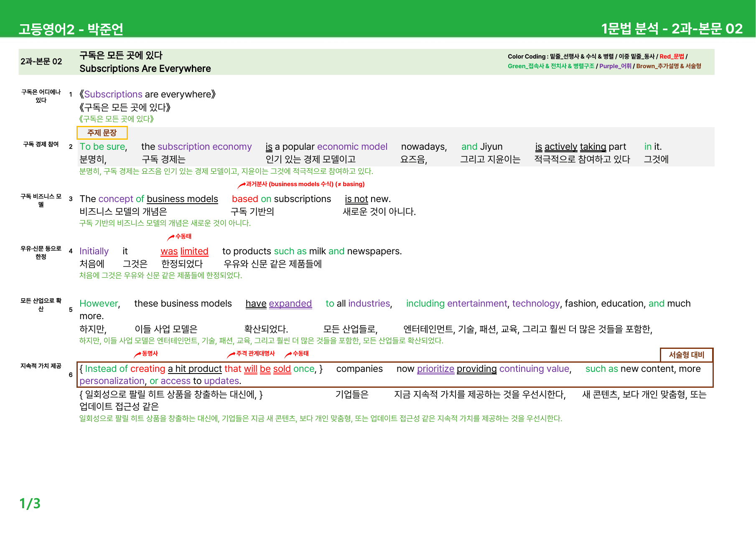Image resolution: width=756 pixels, height=535 pixels.
Task: Click the side label '지속적 가치 제공'
Action: (x=41, y=366)
